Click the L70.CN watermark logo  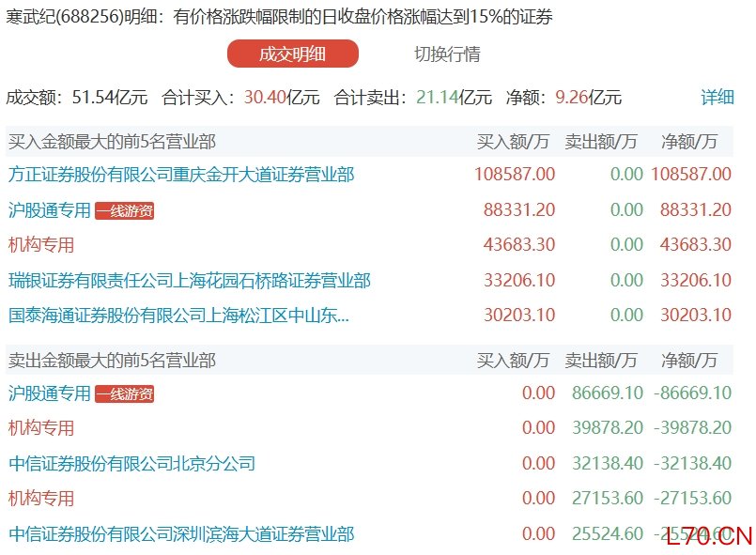[x=710, y=536]
